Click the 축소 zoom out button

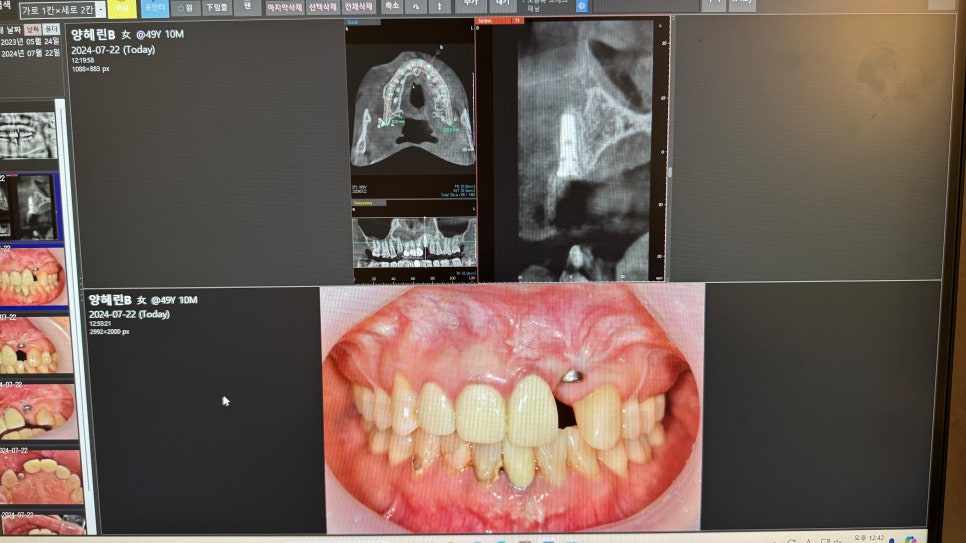click(392, 6)
